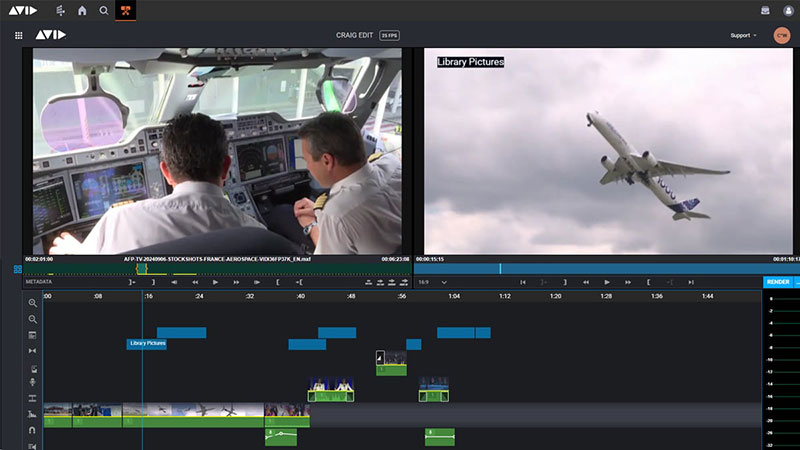Toggle the magnet snap tool
The width and height of the screenshot is (800, 450).
coord(33,430)
